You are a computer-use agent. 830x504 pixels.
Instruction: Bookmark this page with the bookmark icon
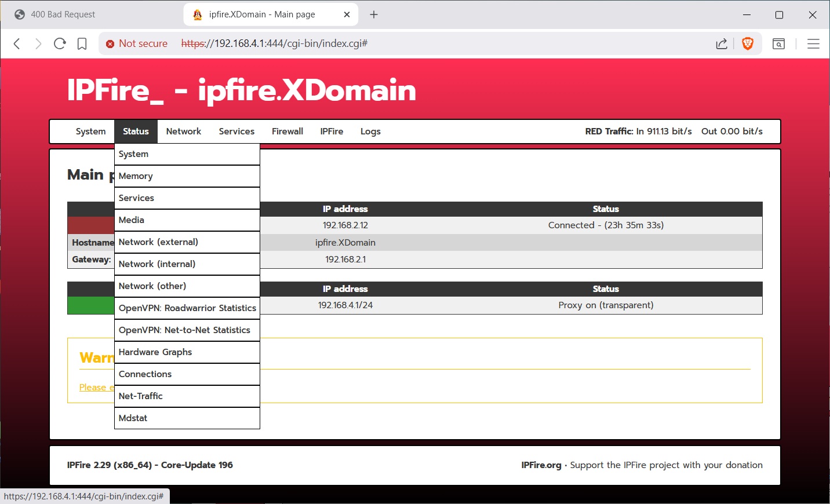coord(82,43)
